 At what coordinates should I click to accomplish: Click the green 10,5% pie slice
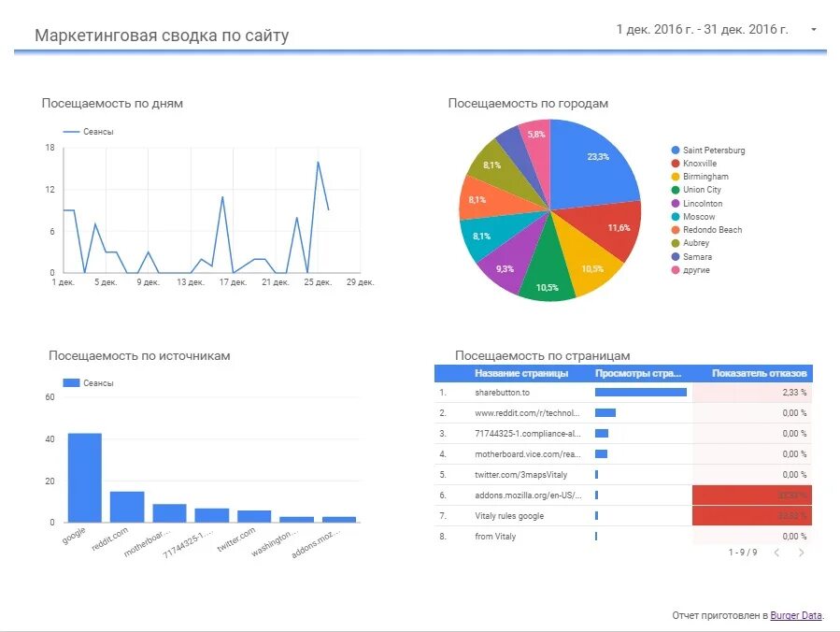pos(546,268)
